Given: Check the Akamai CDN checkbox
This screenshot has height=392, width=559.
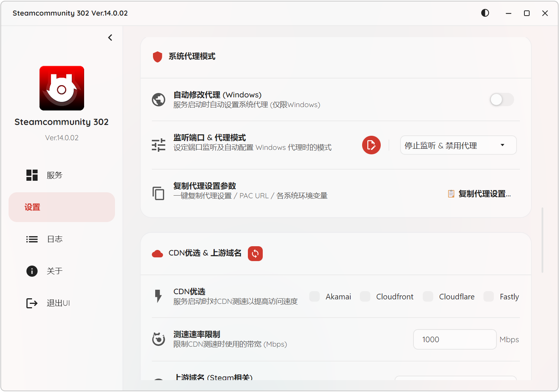Looking at the screenshot, I should point(314,296).
